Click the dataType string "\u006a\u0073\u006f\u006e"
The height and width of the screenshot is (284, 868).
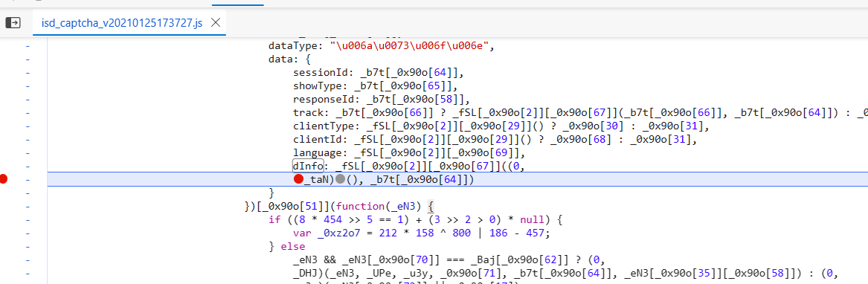click(411, 46)
